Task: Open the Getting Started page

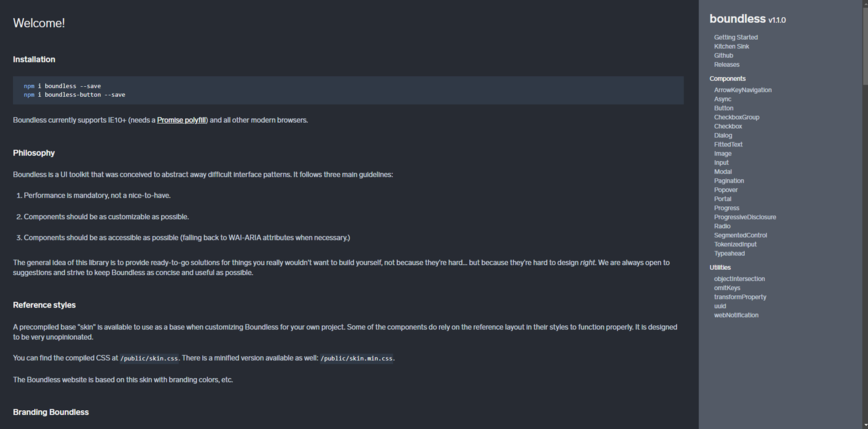Action: tap(736, 37)
